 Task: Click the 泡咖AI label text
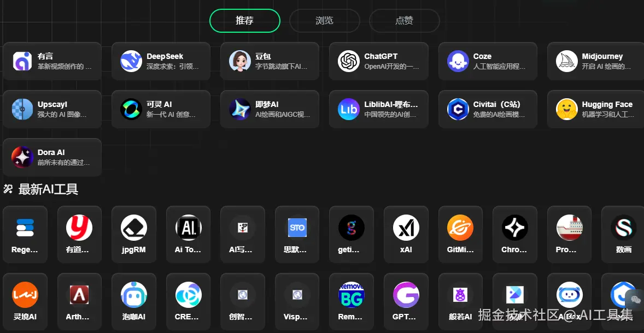point(134,317)
